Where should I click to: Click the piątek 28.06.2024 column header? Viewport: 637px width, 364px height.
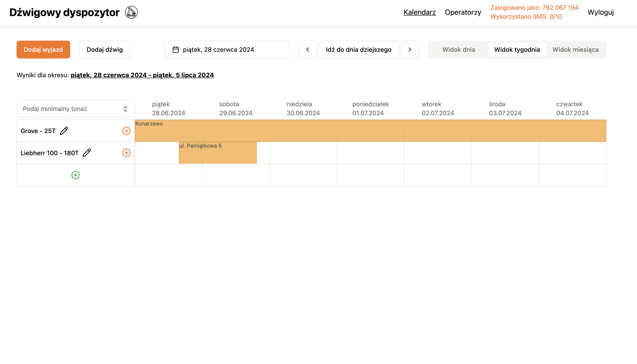(x=169, y=109)
